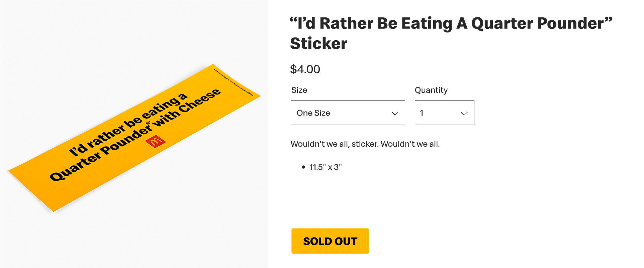Click the product description 'Wouldn't we all, sticker'
This screenshot has height=268, width=644.
(x=365, y=144)
